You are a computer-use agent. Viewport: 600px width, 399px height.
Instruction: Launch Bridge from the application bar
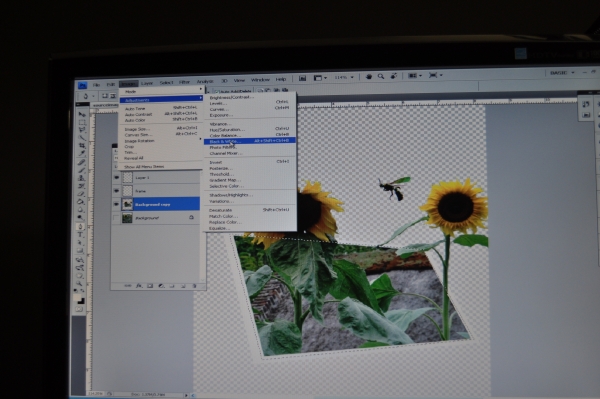pos(302,78)
